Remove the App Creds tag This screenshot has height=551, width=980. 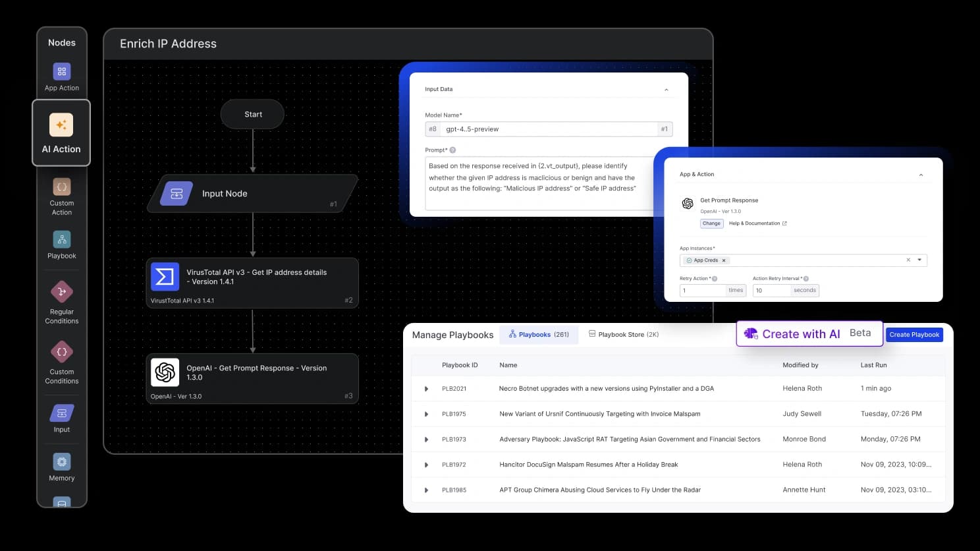point(724,260)
